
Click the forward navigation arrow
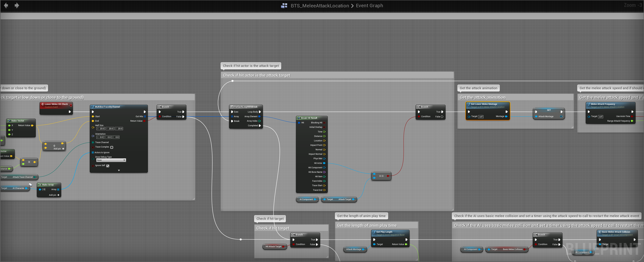click(x=17, y=5)
